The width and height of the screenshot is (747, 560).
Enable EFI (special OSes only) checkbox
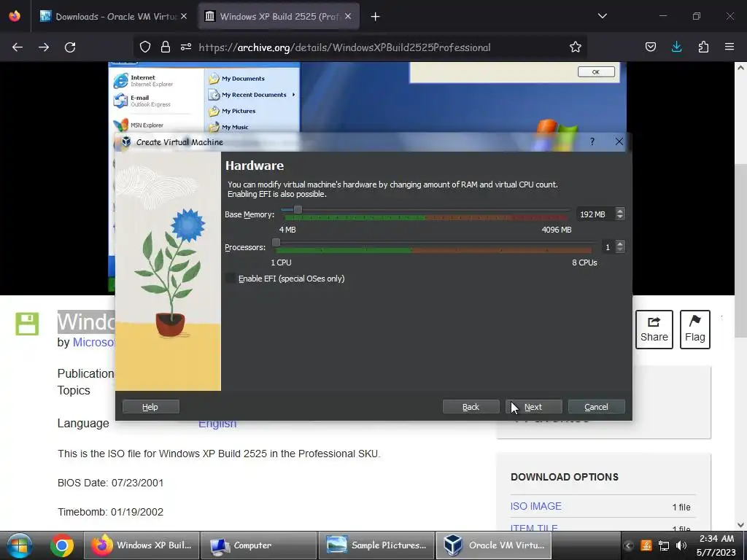(231, 278)
